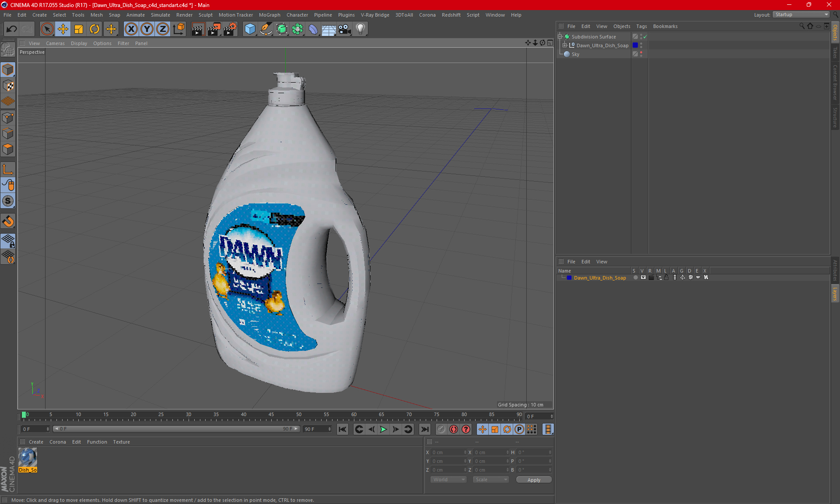Image resolution: width=840 pixels, height=504 pixels.
Task: Add Cube primitive object
Action: [250, 29]
